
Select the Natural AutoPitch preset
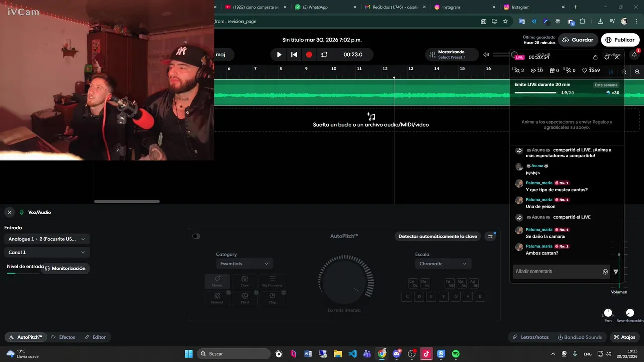[217, 298]
